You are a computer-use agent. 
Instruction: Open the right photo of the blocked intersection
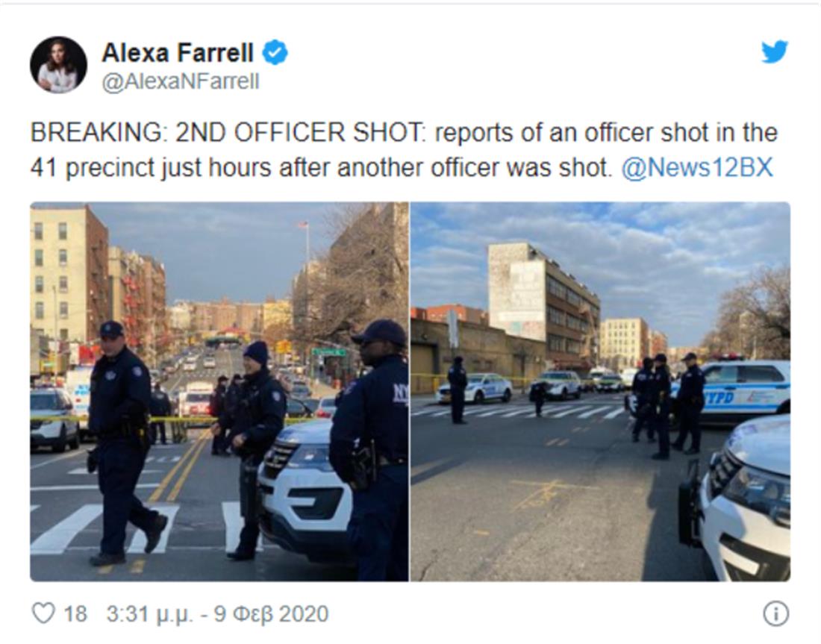tap(600, 392)
